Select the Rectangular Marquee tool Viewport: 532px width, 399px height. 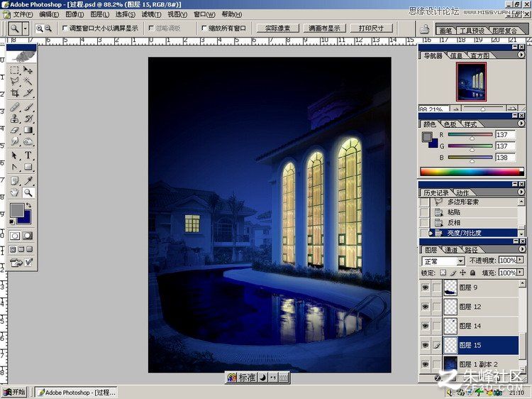coord(14,70)
